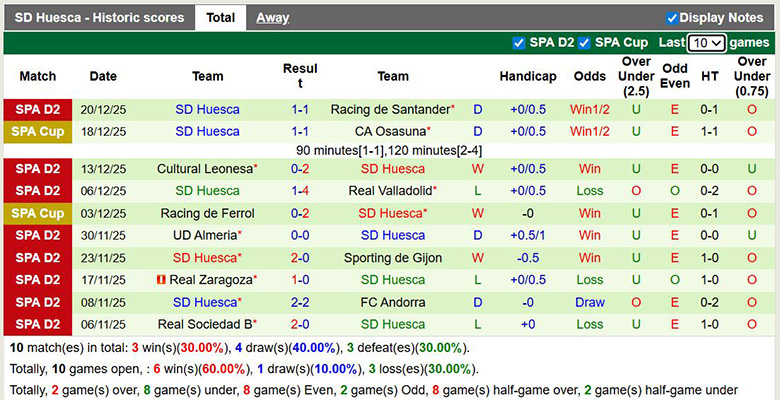Toggle the SPA Cup checkbox

tap(585, 43)
